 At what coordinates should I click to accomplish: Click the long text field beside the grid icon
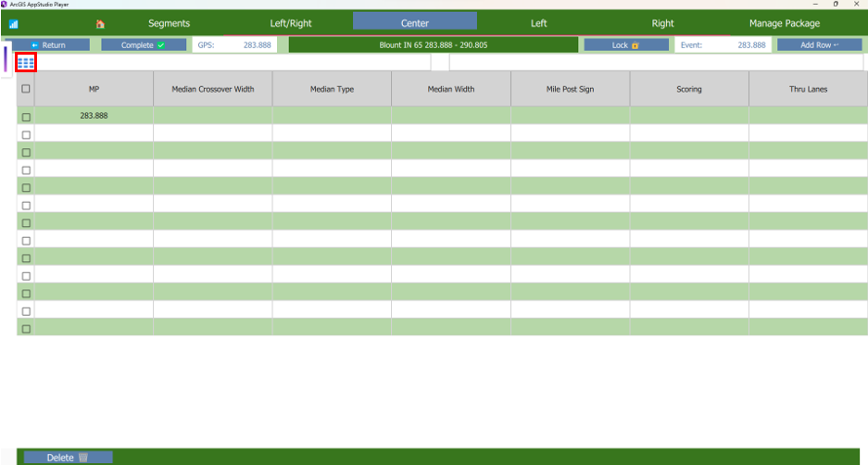(x=233, y=63)
